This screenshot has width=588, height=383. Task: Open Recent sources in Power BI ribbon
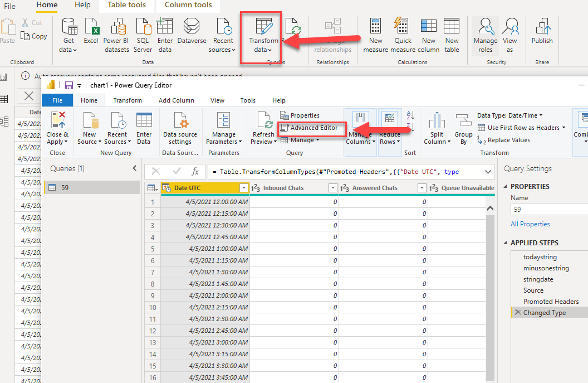(223, 36)
